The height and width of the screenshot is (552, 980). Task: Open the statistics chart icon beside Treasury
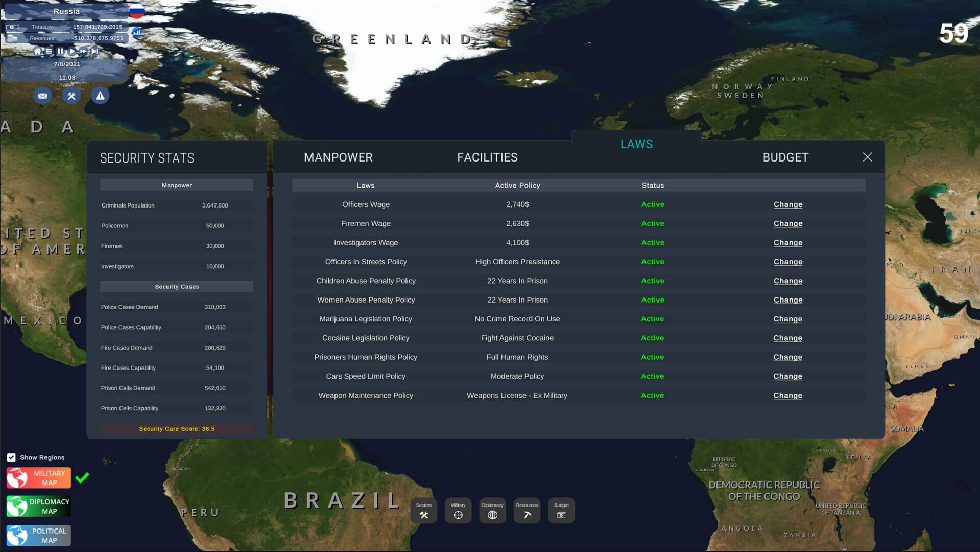point(137,32)
